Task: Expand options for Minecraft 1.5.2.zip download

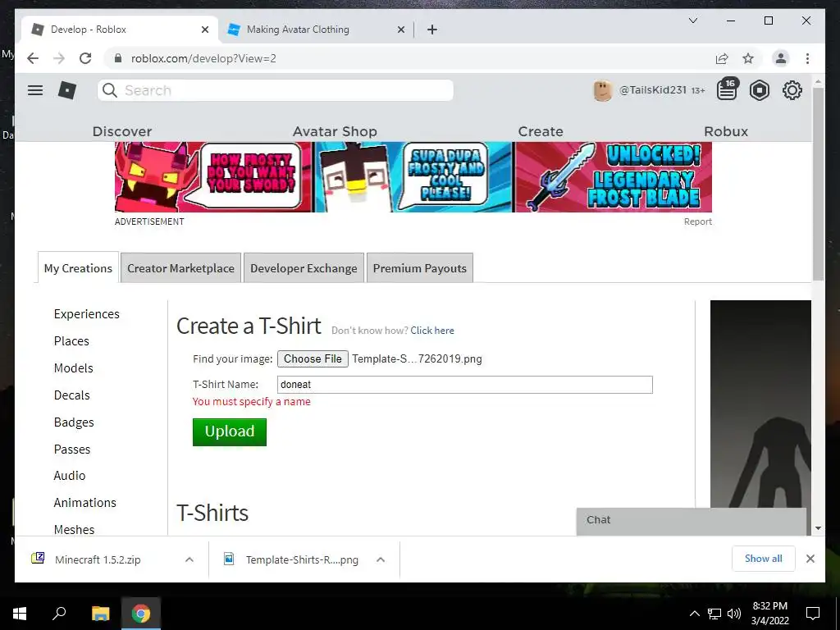Action: [189, 559]
